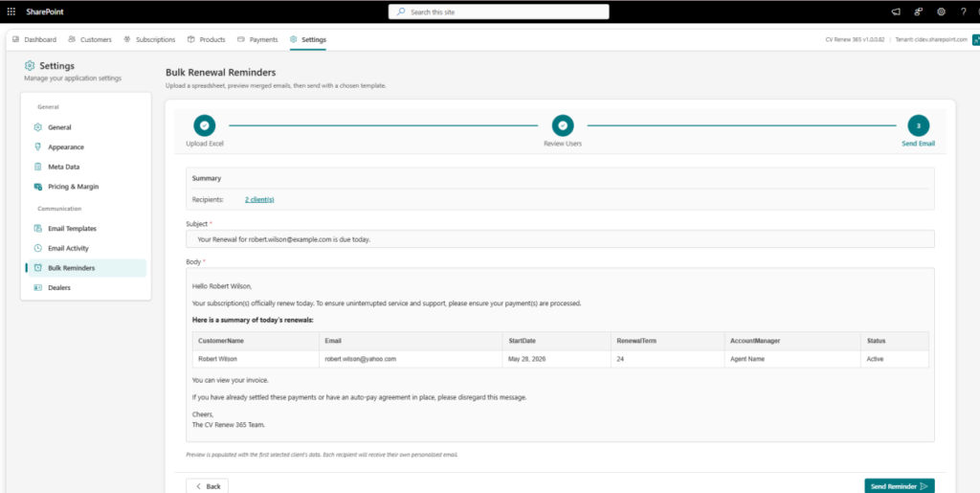Click the Email Activity clock icon
The image size is (980, 493).
click(38, 248)
